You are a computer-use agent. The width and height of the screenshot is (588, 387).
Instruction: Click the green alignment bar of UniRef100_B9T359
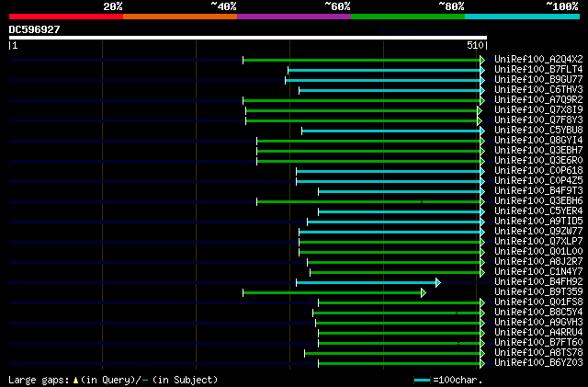tap(333, 293)
